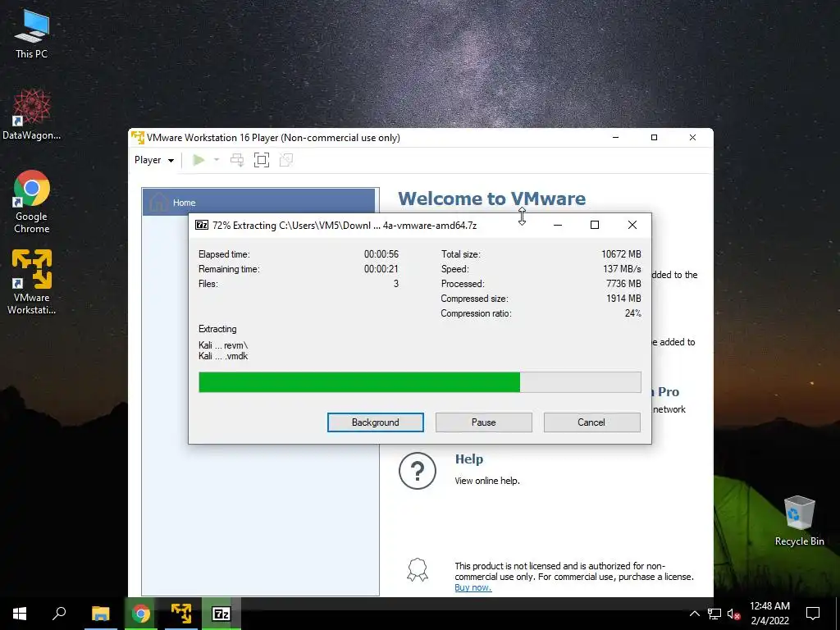Image resolution: width=840 pixels, height=630 pixels.
Task: Open the notification center icon
Action: click(813, 614)
